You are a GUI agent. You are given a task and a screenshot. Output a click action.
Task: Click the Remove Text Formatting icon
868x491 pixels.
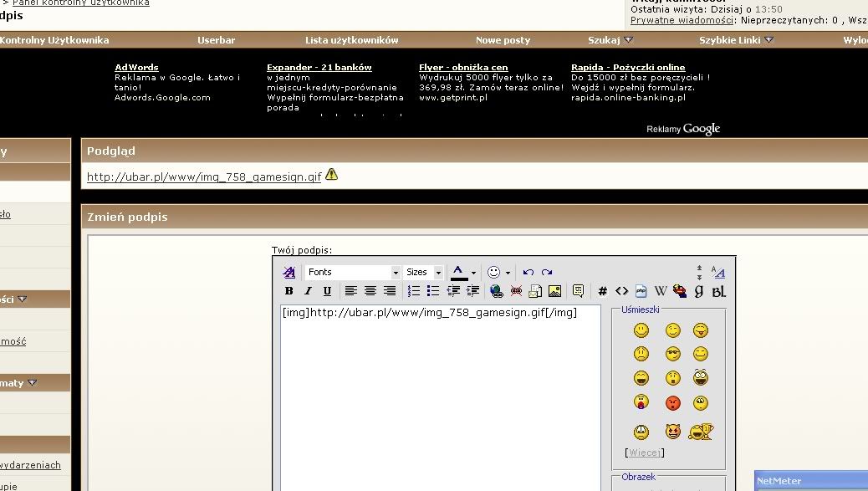(x=289, y=272)
